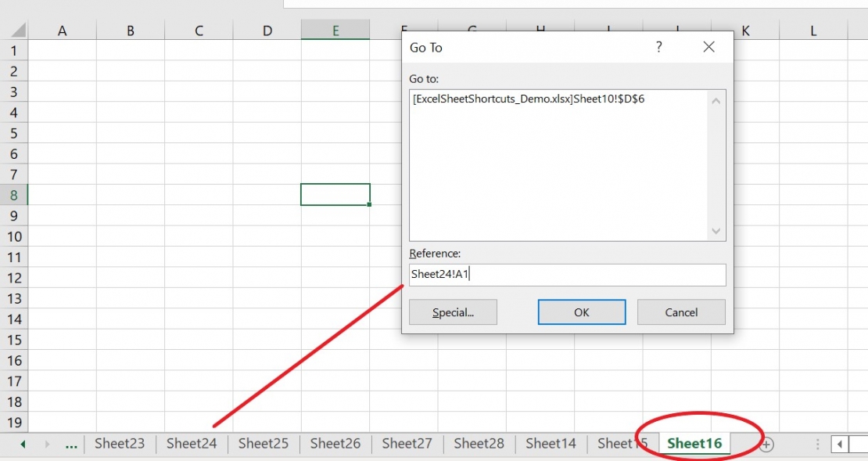
Task: Click the Go To dialog Help icon
Action: [658, 47]
